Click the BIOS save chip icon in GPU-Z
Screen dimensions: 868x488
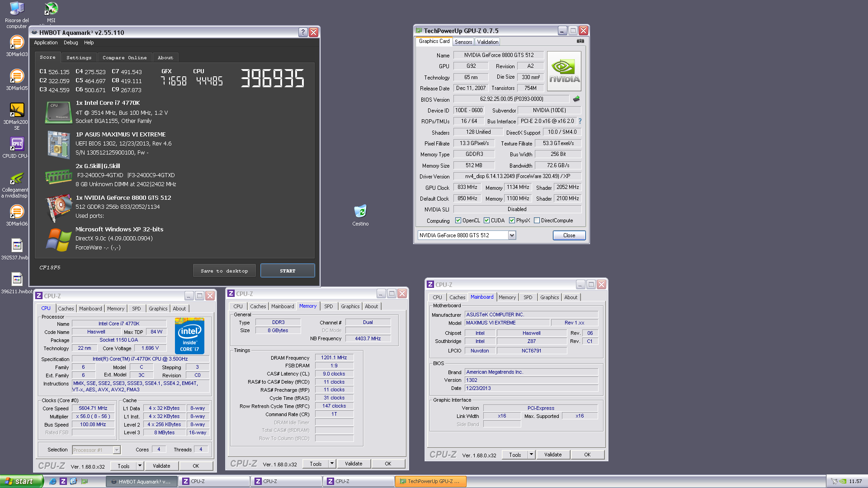point(576,99)
